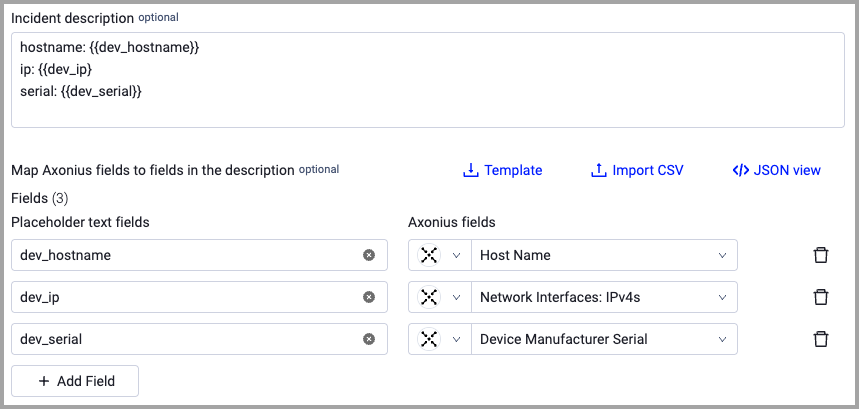Click inside the Incident description text area
This screenshot has width=859, height=409.
pyautogui.click(x=428, y=80)
